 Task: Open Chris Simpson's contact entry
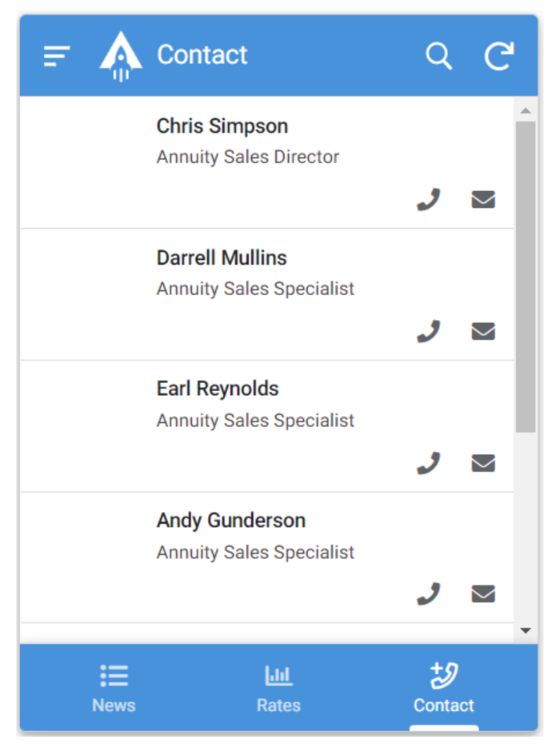(x=267, y=162)
